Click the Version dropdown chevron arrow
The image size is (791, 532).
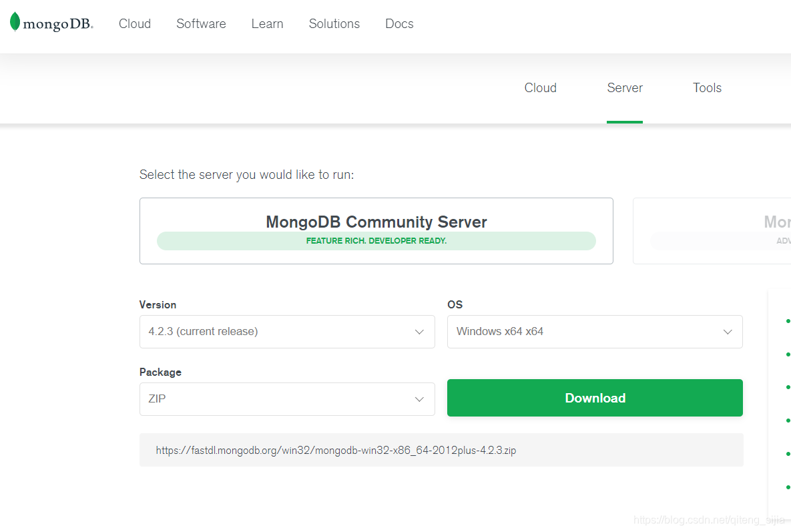tap(419, 332)
